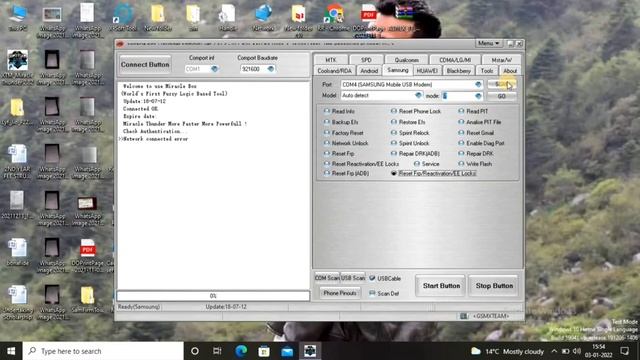
Task: Show hidden system tray icons
Action: [x=554, y=351]
